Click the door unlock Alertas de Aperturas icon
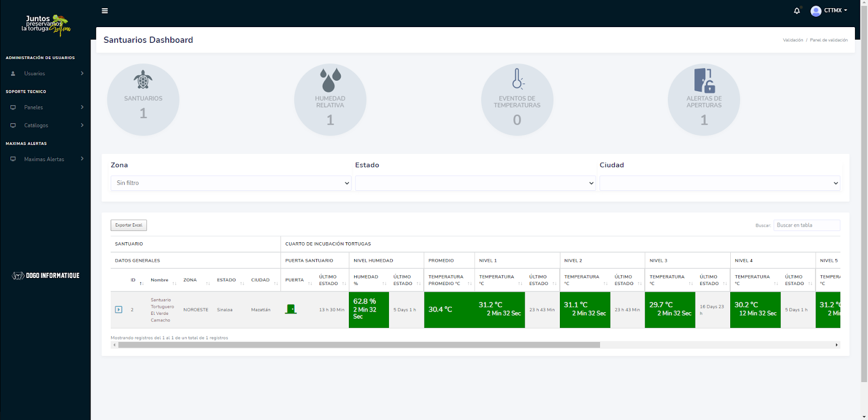 pyautogui.click(x=704, y=80)
